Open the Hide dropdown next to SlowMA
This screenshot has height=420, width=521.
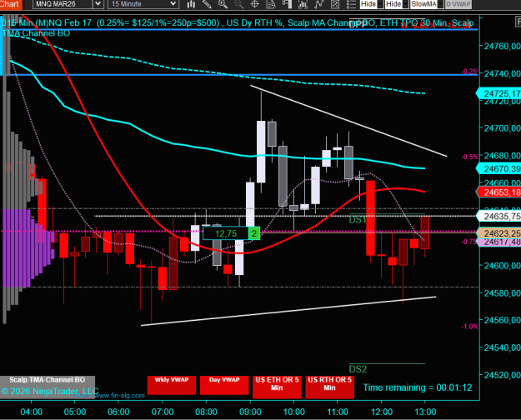pyautogui.click(x=397, y=4)
